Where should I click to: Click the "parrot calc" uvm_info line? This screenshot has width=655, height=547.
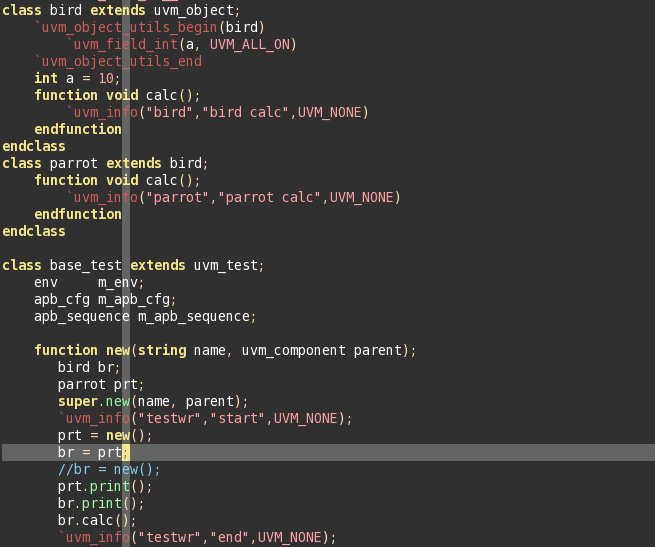click(x=234, y=197)
